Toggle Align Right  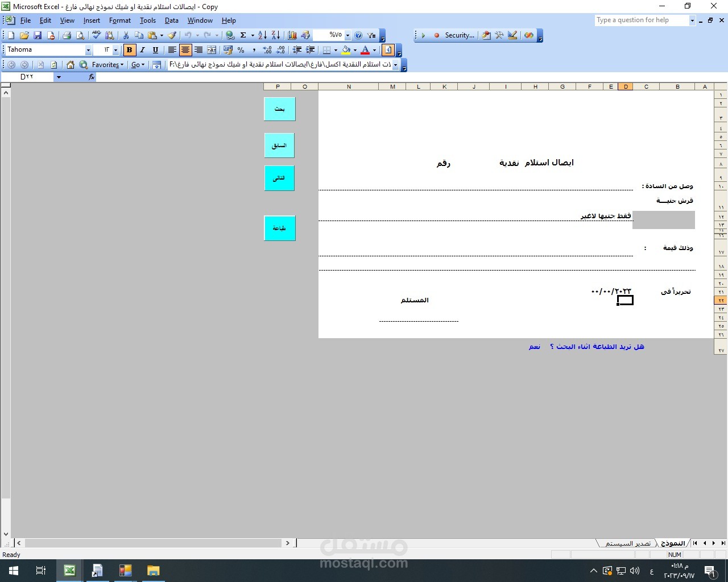[x=198, y=50]
